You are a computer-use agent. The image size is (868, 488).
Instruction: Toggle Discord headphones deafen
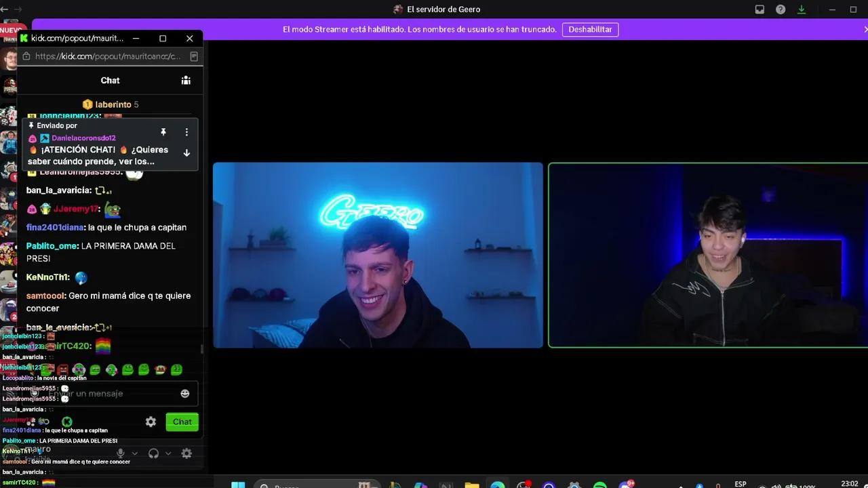154,453
